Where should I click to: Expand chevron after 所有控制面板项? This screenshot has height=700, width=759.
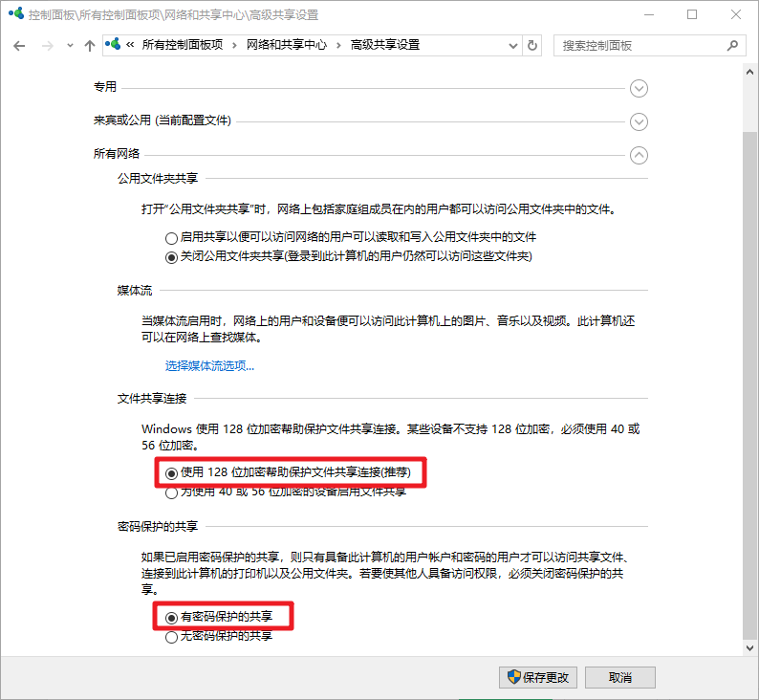[235, 46]
